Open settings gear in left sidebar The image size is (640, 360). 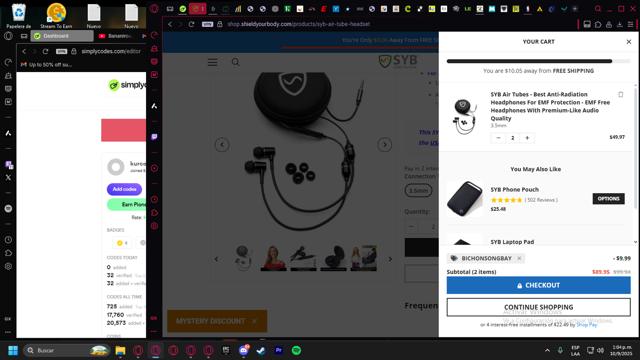click(x=8, y=267)
